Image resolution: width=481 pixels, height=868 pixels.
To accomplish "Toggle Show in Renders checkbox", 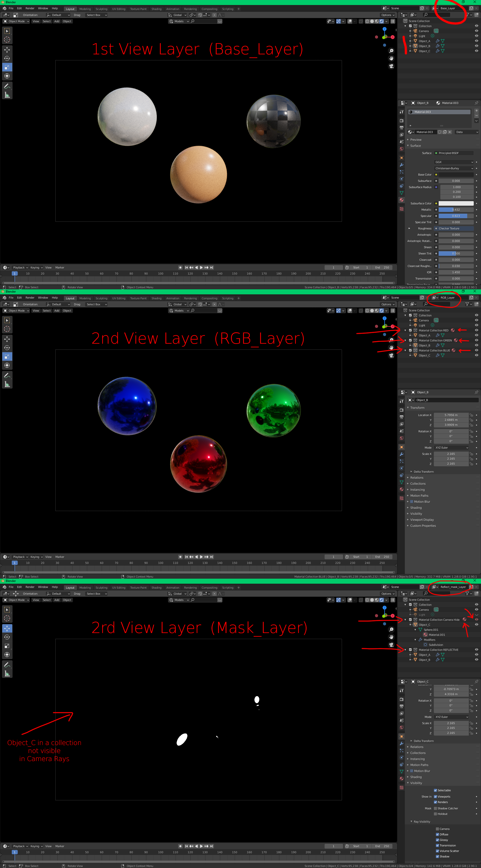I will (x=435, y=802).
